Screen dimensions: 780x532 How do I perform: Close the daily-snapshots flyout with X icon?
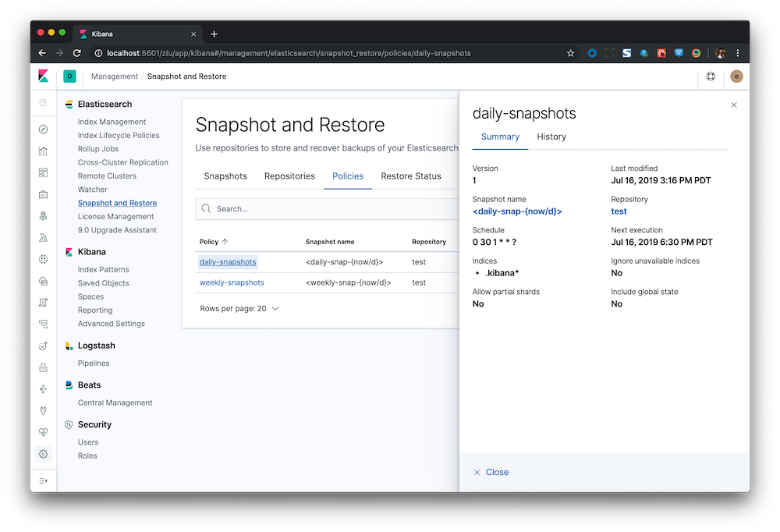click(734, 105)
